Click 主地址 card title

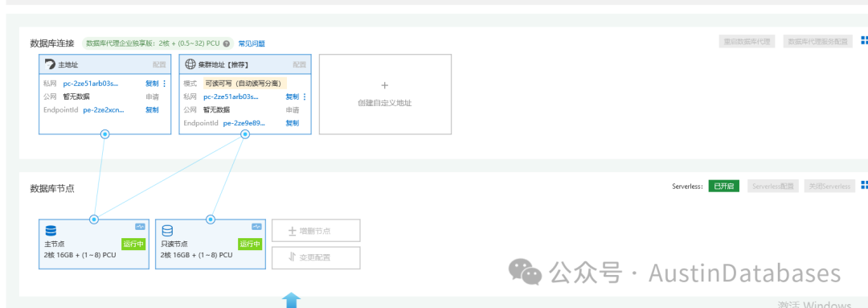[x=68, y=64]
